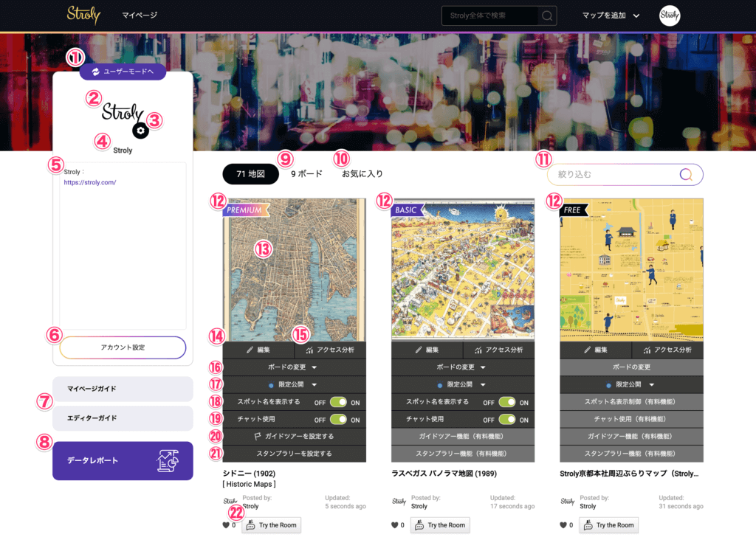Open the マップを追加 dropdown in the header

tap(611, 15)
